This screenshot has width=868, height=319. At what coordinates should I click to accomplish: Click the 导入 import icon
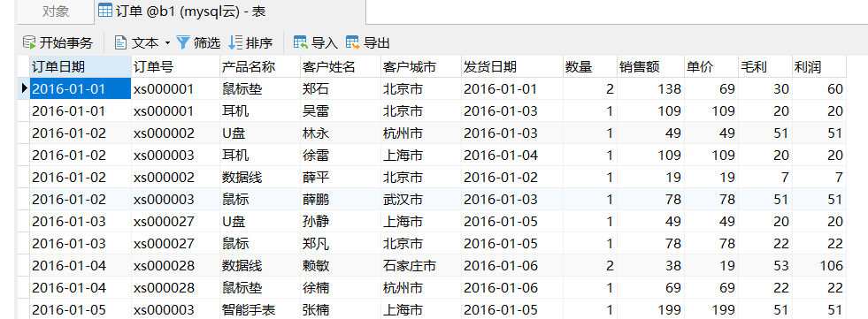tap(301, 42)
